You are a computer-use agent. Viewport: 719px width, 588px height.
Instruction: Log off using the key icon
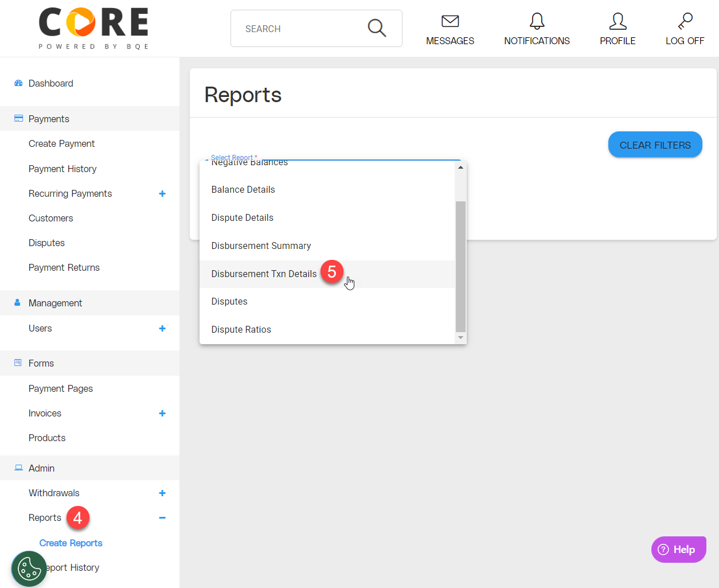pyautogui.click(x=685, y=28)
